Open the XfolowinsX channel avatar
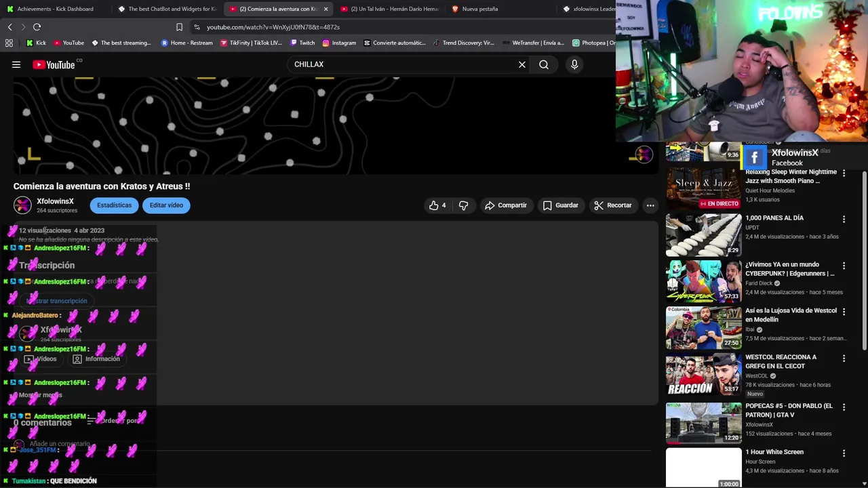 22,205
